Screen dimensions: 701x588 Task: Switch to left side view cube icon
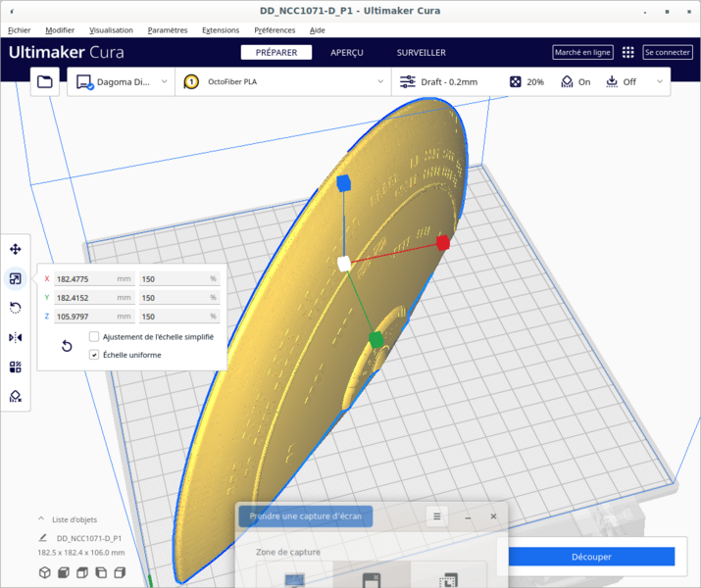101,572
